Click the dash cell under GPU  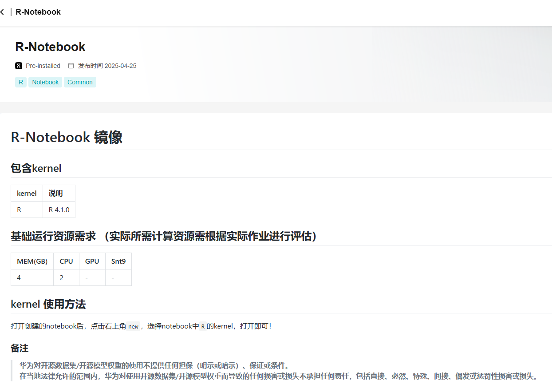(x=92, y=277)
